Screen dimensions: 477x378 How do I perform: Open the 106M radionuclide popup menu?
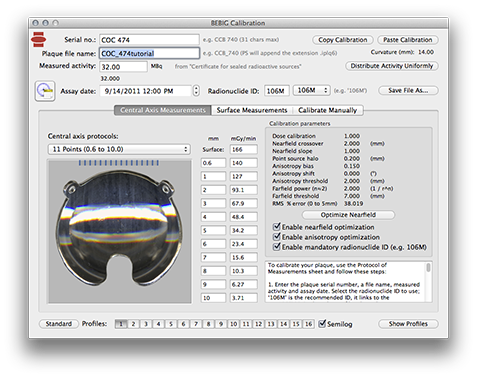click(x=312, y=90)
